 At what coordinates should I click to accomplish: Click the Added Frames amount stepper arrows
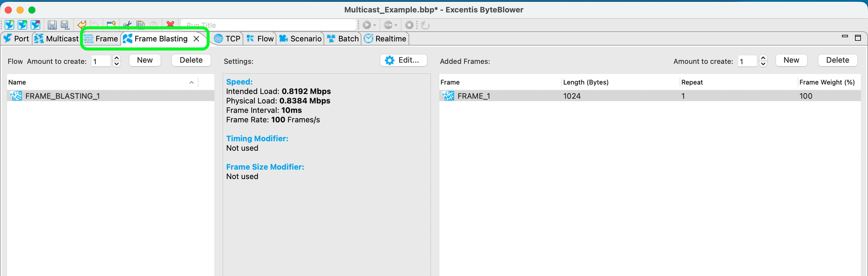(x=763, y=61)
